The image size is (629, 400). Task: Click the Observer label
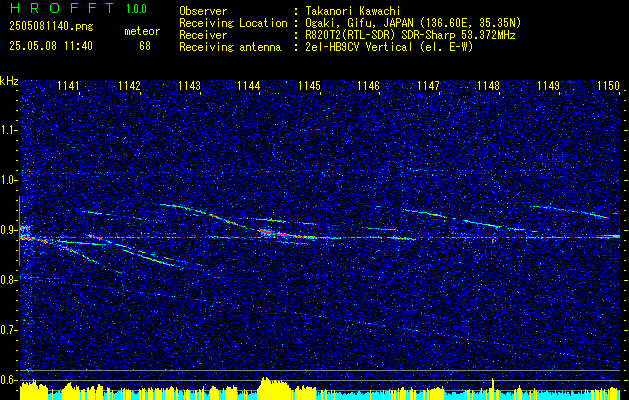pyautogui.click(x=203, y=11)
